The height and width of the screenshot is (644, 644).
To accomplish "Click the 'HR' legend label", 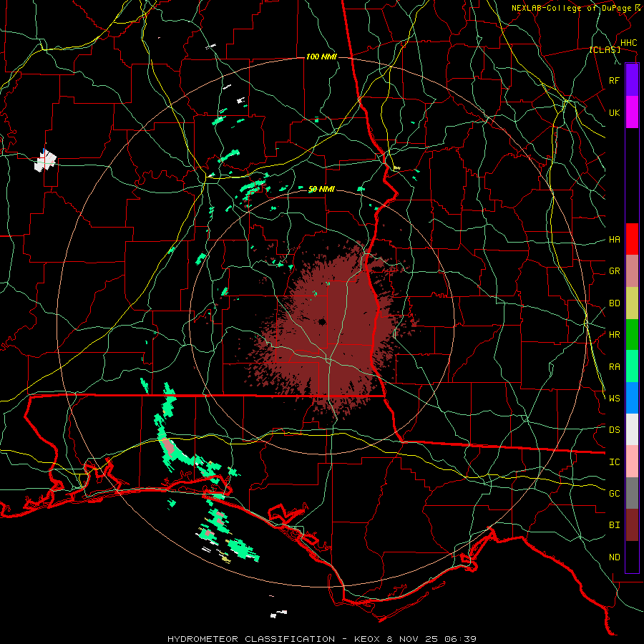I will (x=615, y=335).
